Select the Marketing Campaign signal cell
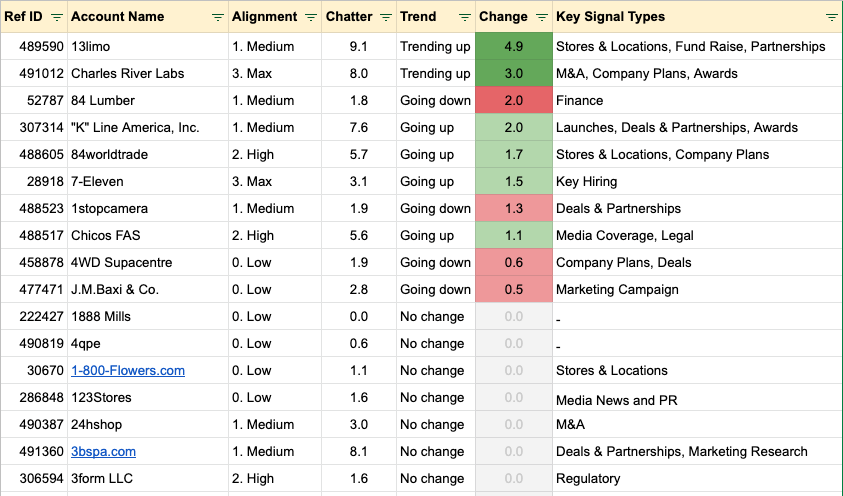 coord(697,290)
